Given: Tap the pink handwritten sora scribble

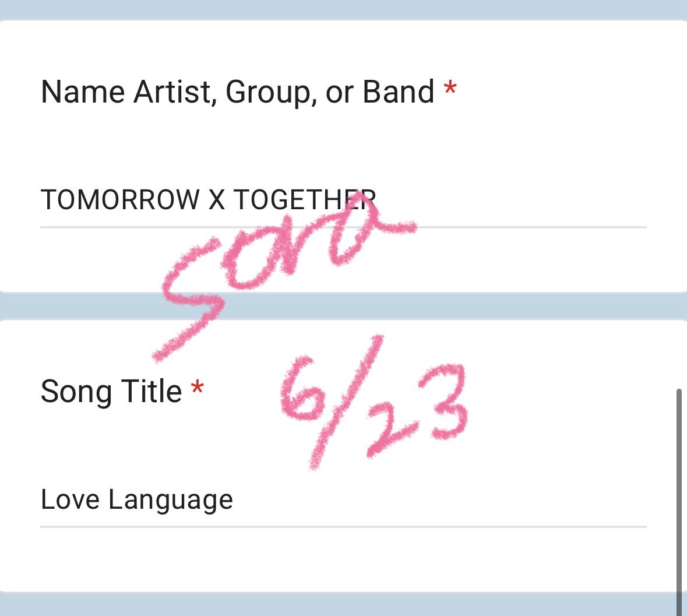Looking at the screenshot, I should (x=285, y=276).
